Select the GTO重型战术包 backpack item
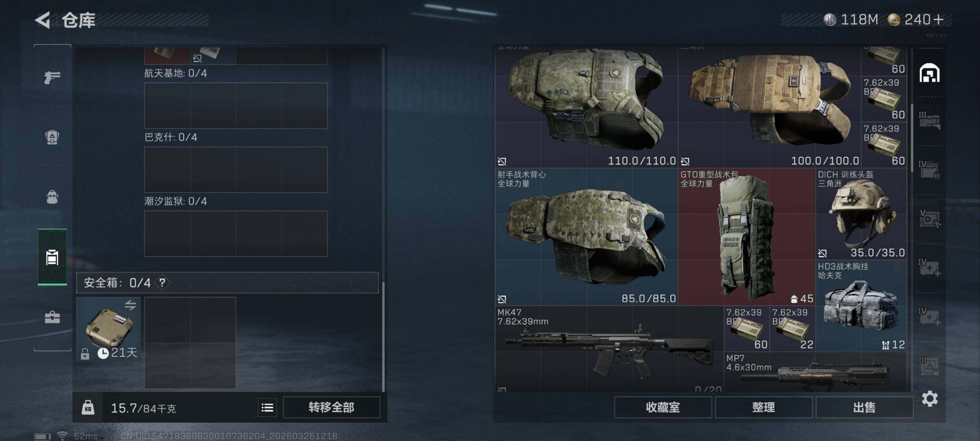Viewport: 980px width, 441px height. point(747,237)
